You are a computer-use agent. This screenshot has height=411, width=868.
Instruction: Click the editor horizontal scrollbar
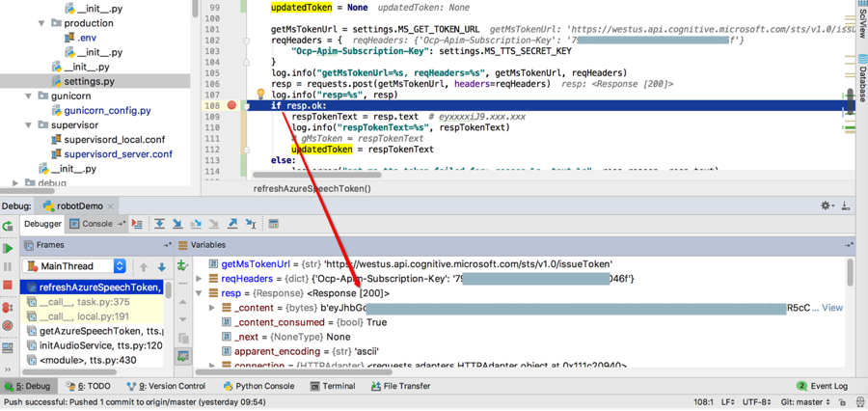tap(316, 175)
